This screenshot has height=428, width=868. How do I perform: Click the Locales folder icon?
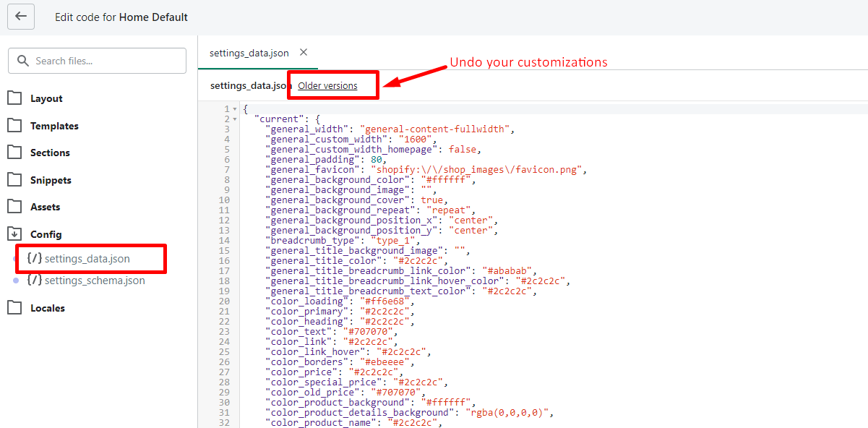[x=14, y=307]
